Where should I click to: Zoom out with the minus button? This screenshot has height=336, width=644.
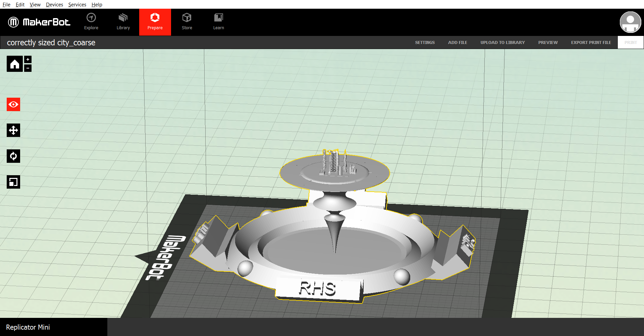pos(28,68)
